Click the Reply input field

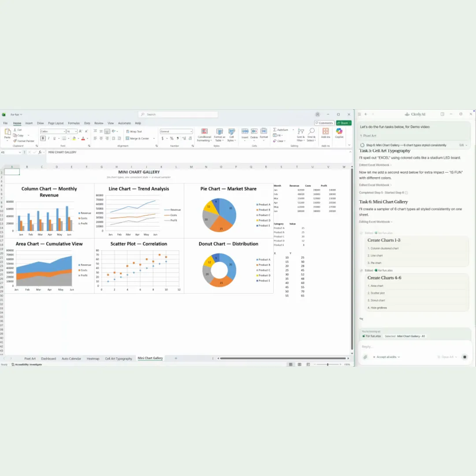tap(397, 346)
